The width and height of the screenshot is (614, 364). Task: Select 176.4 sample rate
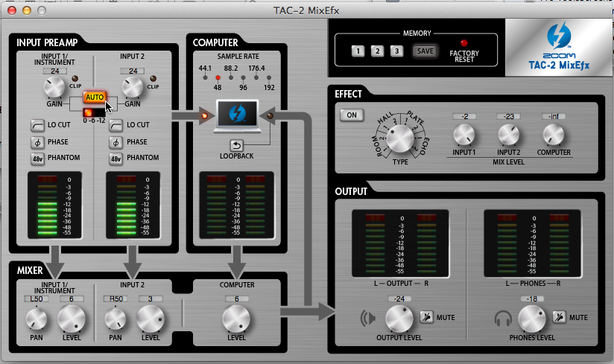click(256, 77)
